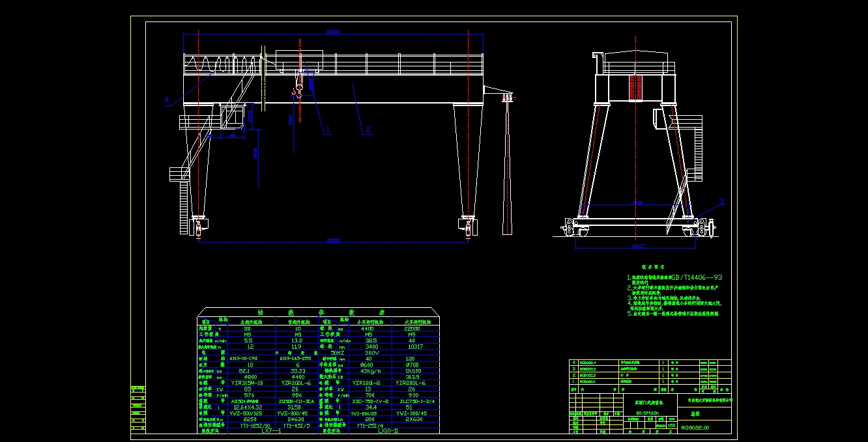
Task: Select the left wheel bogie in front view
Action: [x=198, y=225]
